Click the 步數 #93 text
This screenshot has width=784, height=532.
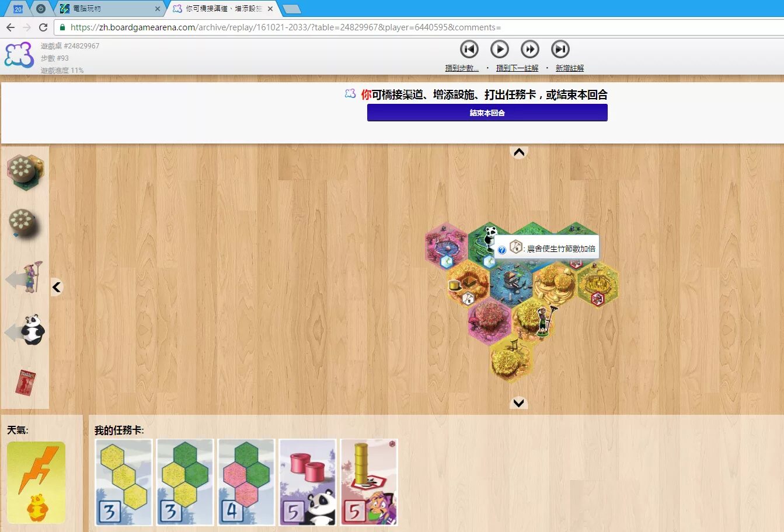55,58
